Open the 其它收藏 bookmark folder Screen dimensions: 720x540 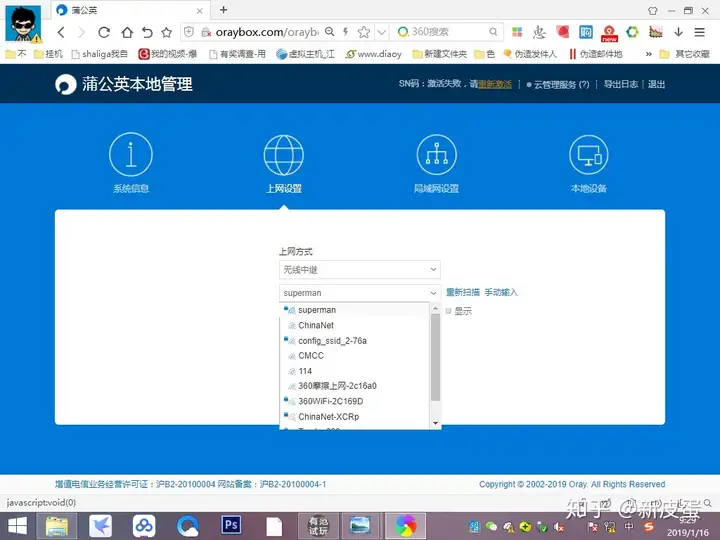click(x=685, y=54)
